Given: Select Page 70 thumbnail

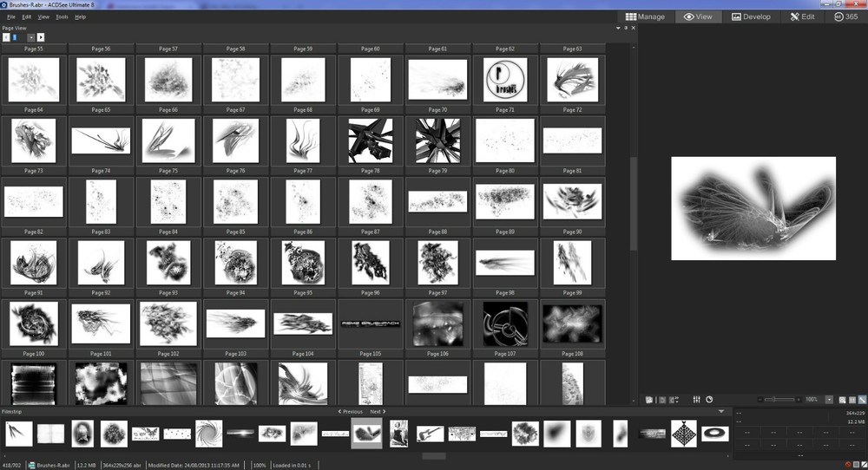Looking at the screenshot, I should coord(437,140).
